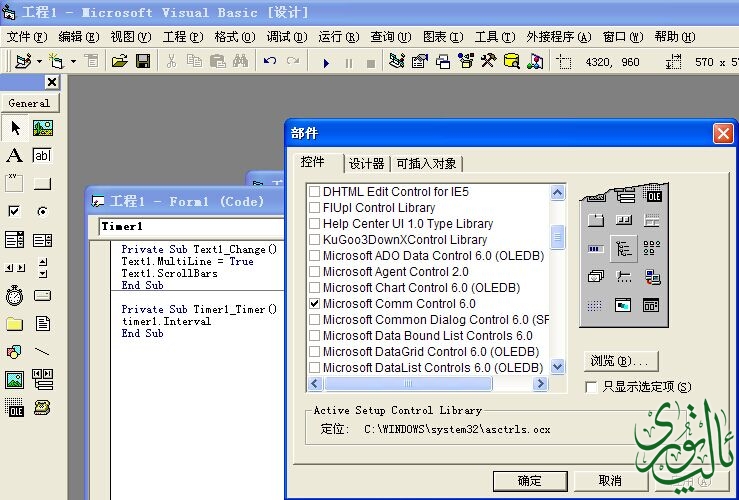
Task: Click the Open Project toolbar icon
Action: tap(120, 61)
